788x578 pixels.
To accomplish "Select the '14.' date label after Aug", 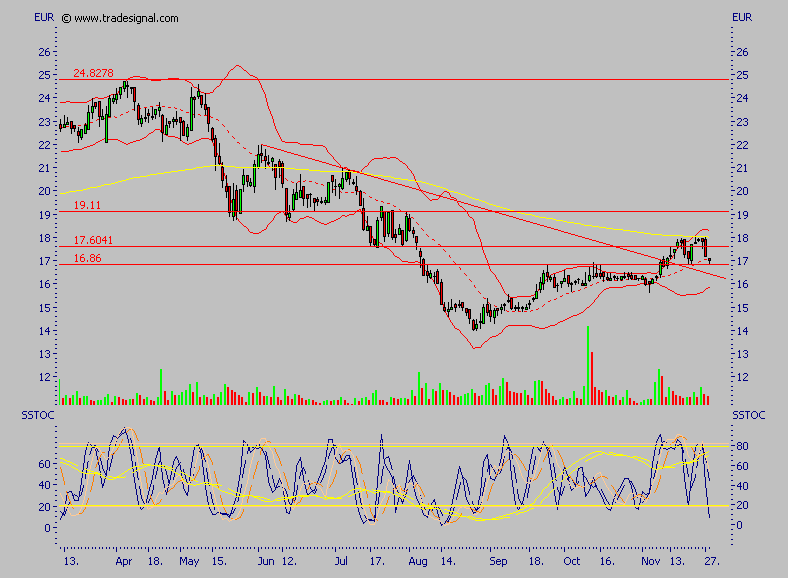I will pos(448,561).
